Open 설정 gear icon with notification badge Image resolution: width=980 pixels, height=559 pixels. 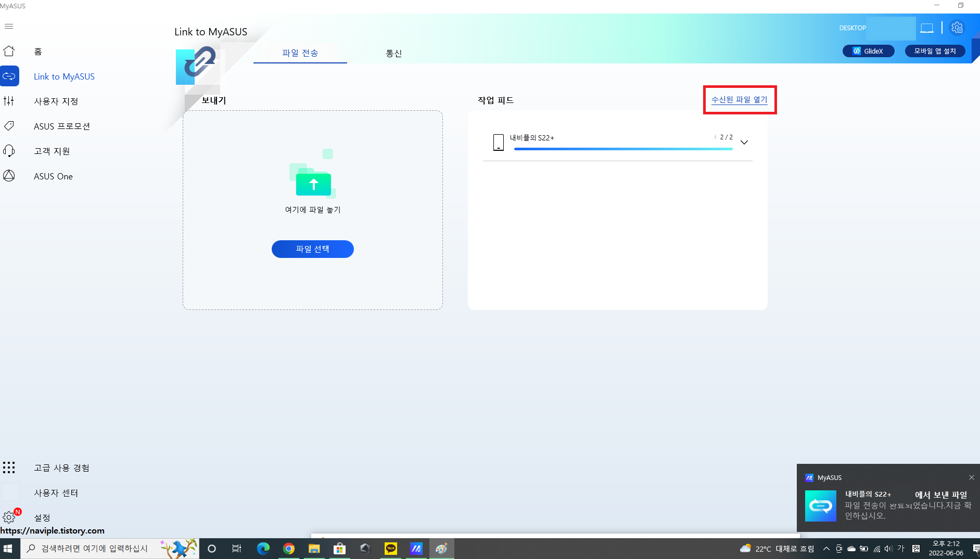10,517
